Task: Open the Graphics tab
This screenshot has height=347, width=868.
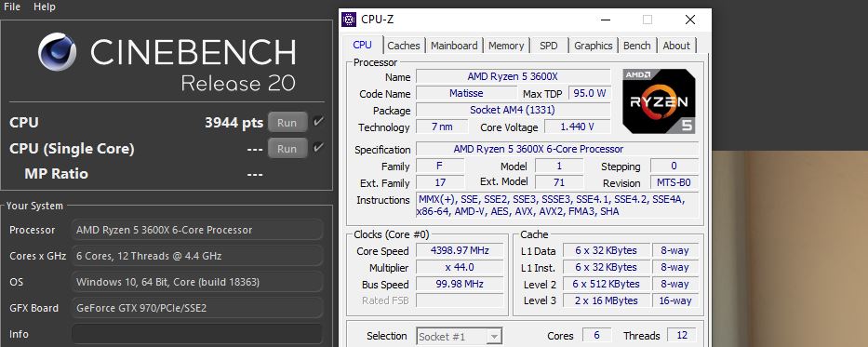Action: click(593, 46)
